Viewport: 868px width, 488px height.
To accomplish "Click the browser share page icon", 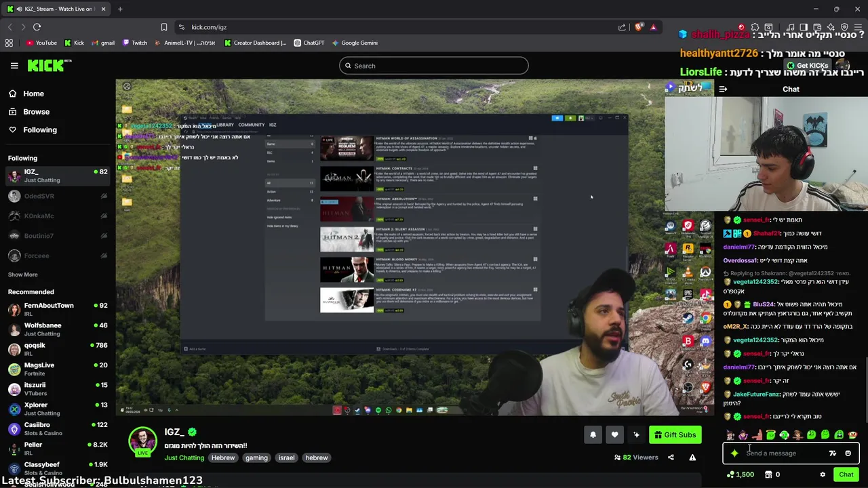I will click(622, 27).
